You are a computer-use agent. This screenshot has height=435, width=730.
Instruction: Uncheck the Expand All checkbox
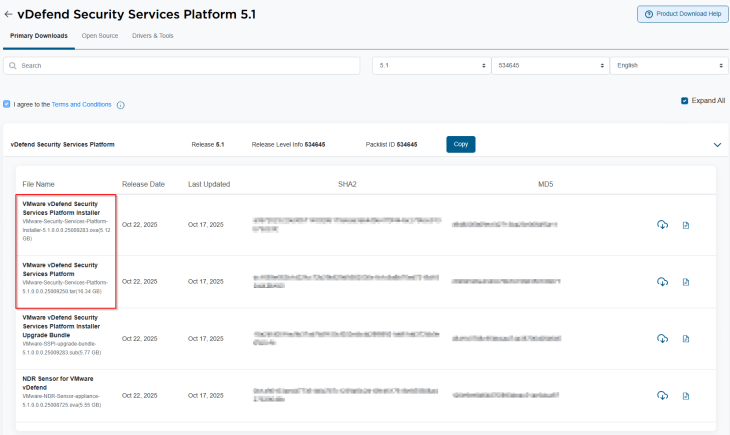point(684,101)
